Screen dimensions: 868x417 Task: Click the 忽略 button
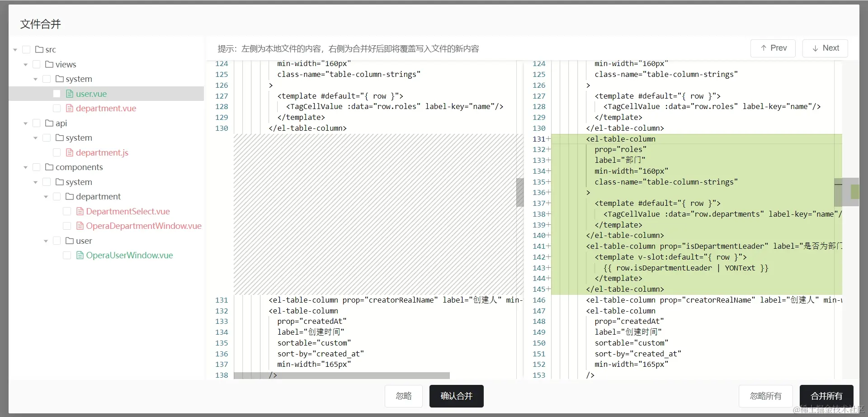(x=404, y=396)
